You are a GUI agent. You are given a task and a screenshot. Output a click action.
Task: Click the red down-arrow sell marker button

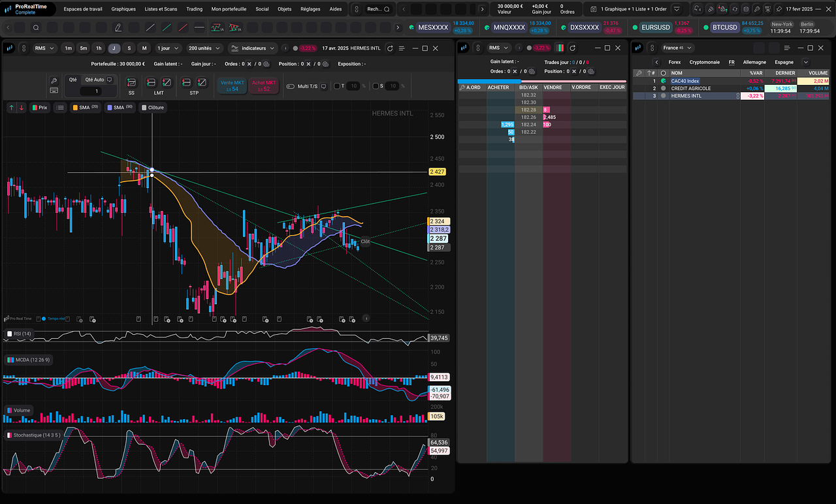(x=22, y=107)
